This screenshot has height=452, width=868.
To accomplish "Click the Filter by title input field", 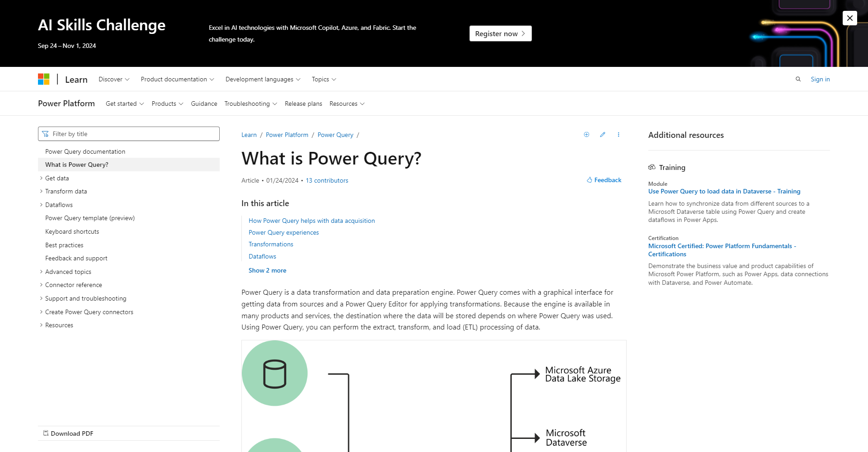I will [129, 134].
